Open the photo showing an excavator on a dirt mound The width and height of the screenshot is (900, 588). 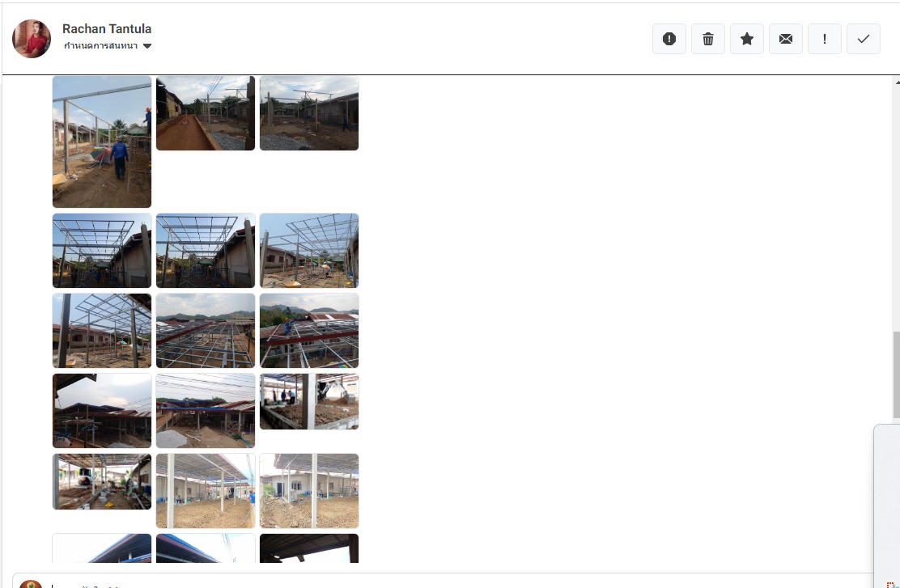309,401
